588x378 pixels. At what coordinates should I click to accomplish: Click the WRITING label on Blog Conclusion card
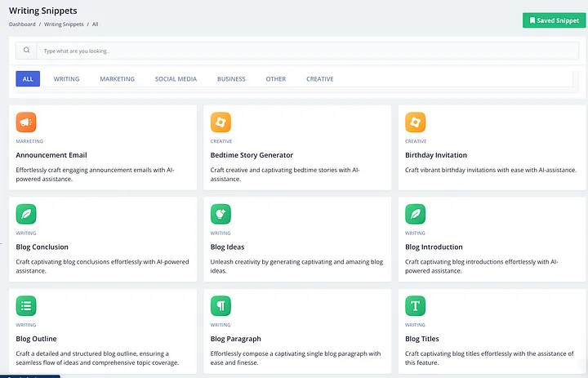26,233
